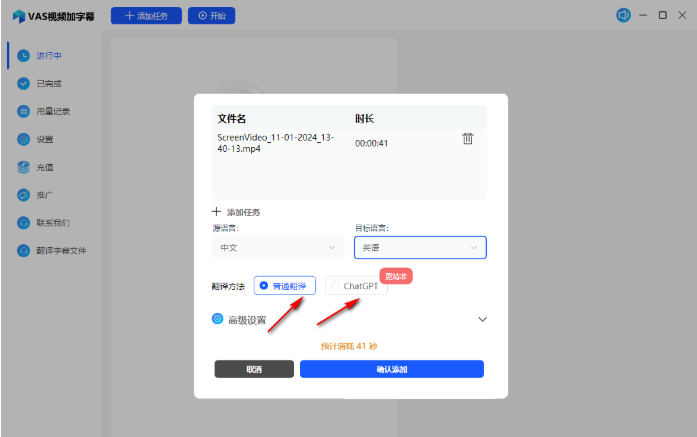The image size is (697, 437).
Task: Open the 目标语言 dropdown showing 英语
Action: tap(420, 247)
